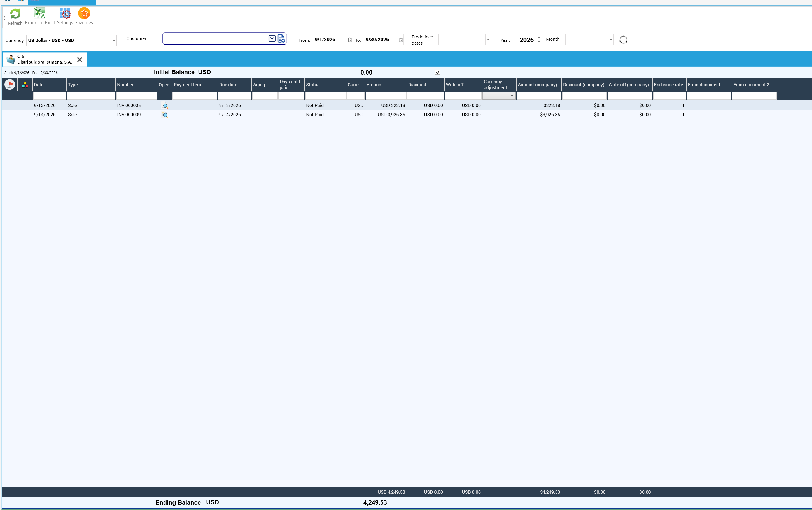Screen dimensions: 812x510
Task: Open the From date calendar picker
Action: (x=350, y=40)
